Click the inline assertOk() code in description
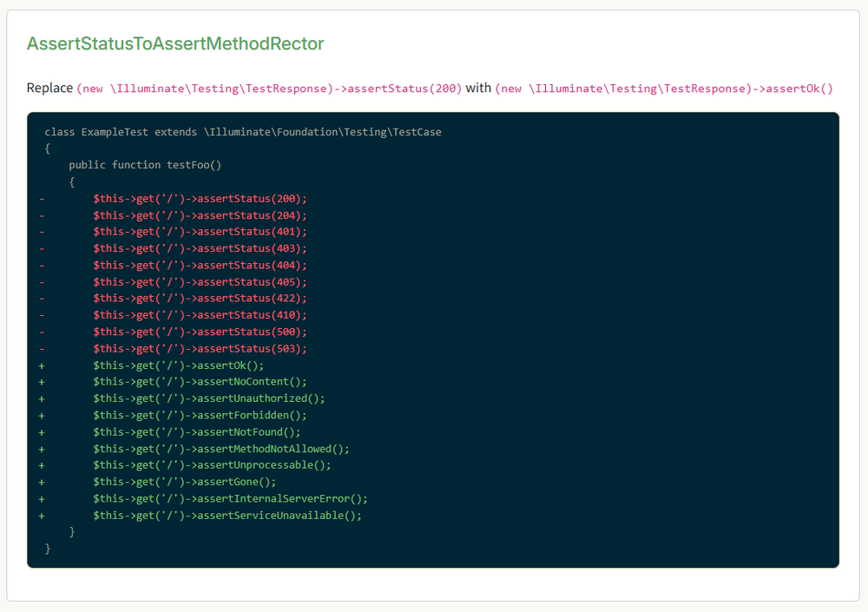The height and width of the screenshot is (612, 868). click(x=664, y=89)
